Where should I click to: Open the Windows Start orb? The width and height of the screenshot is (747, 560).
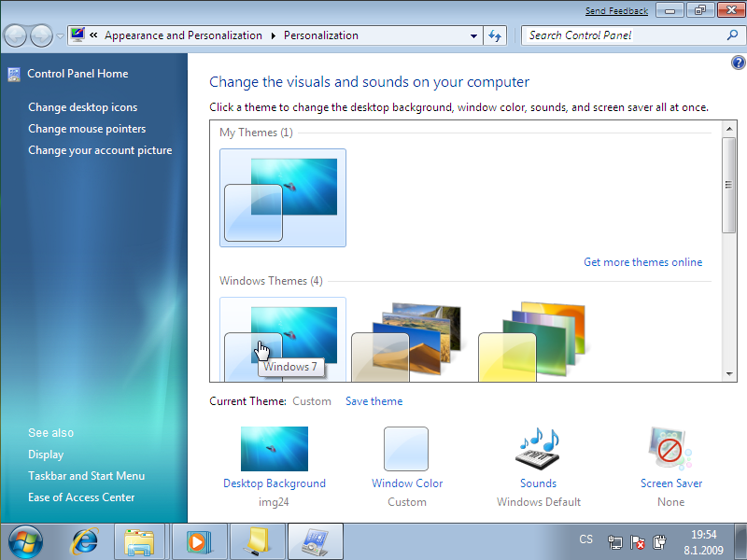26,542
